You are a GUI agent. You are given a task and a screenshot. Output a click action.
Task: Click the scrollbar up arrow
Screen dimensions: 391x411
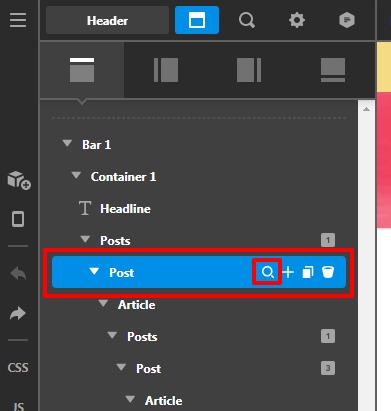(x=366, y=109)
